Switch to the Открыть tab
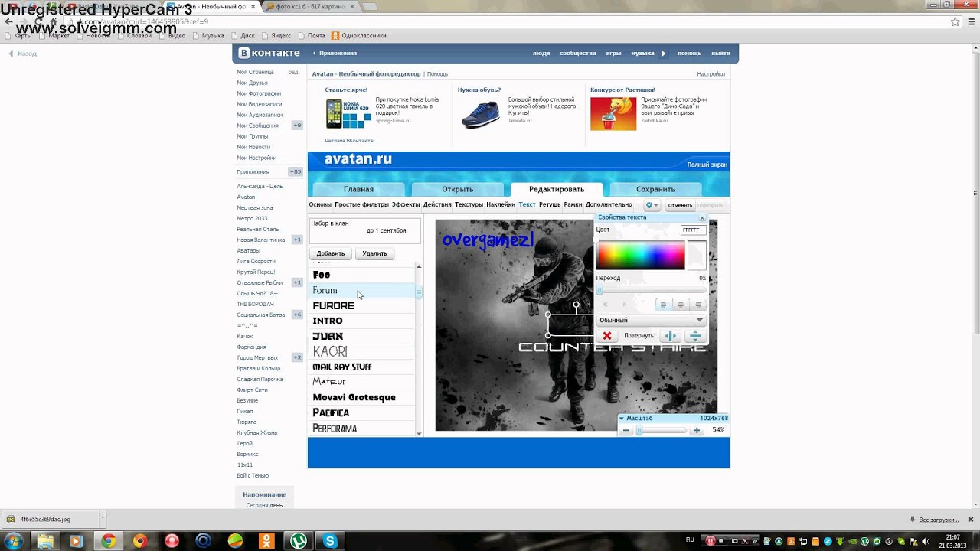The width and height of the screenshot is (980, 551). [457, 189]
